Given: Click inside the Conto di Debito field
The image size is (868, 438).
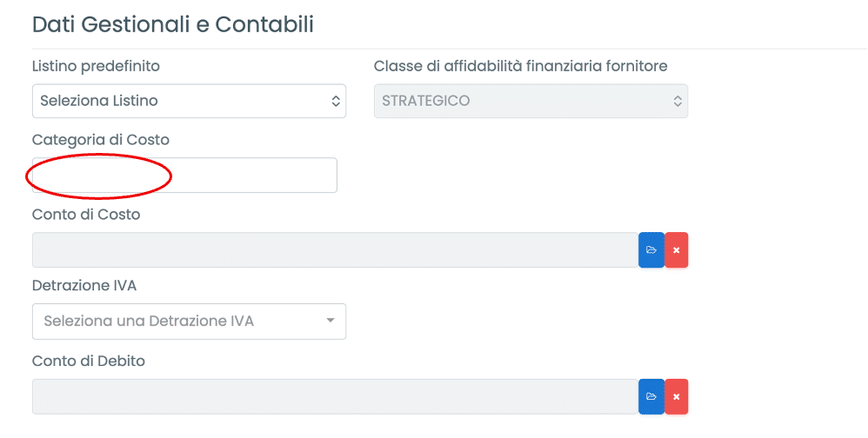Looking at the screenshot, I should tap(335, 397).
